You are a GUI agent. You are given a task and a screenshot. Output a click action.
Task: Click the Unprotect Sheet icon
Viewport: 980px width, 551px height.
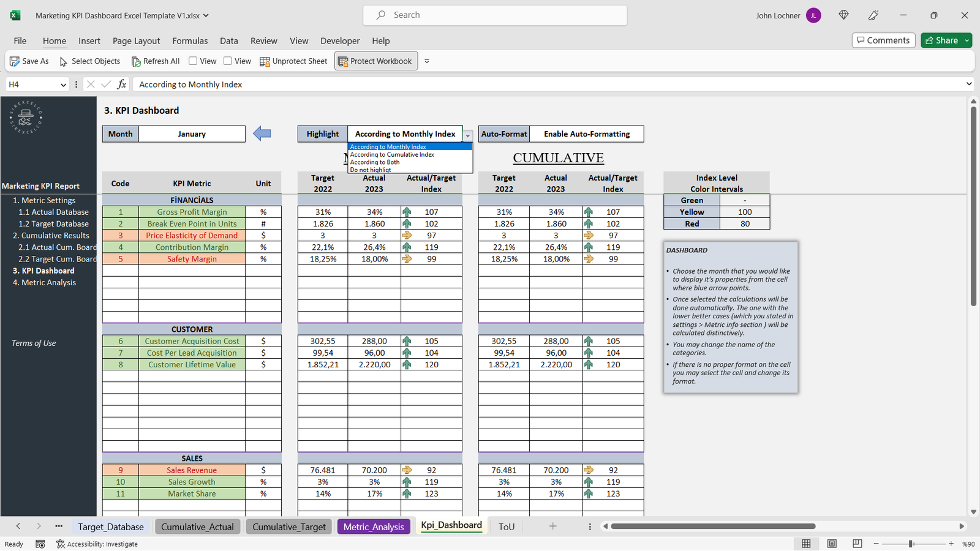pos(265,61)
